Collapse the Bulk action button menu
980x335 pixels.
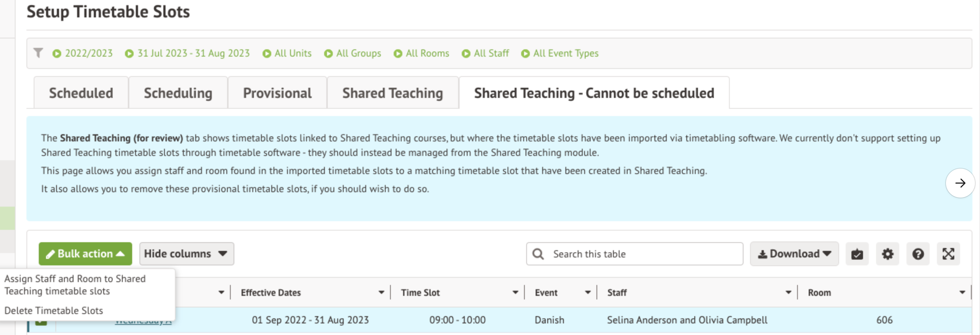(x=85, y=254)
